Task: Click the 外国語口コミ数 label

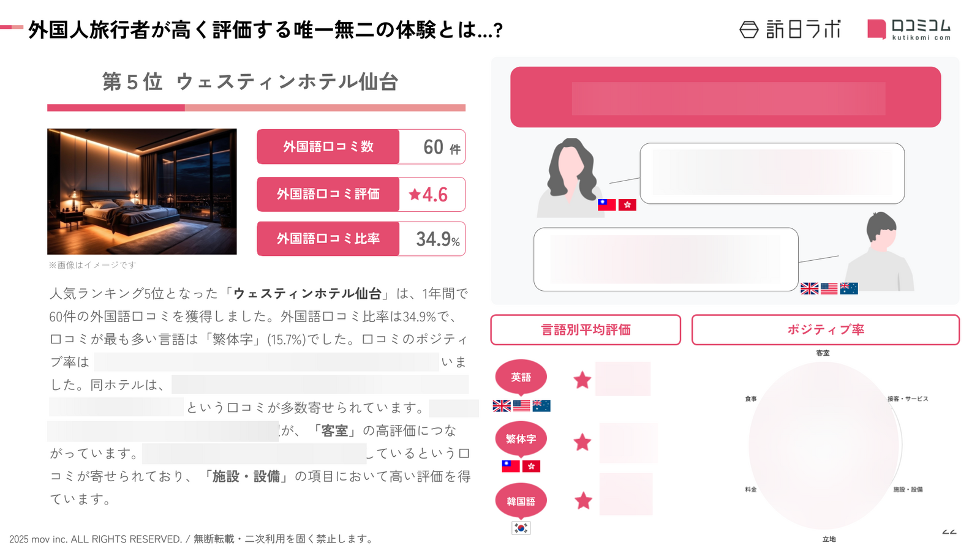Action: pos(328,147)
